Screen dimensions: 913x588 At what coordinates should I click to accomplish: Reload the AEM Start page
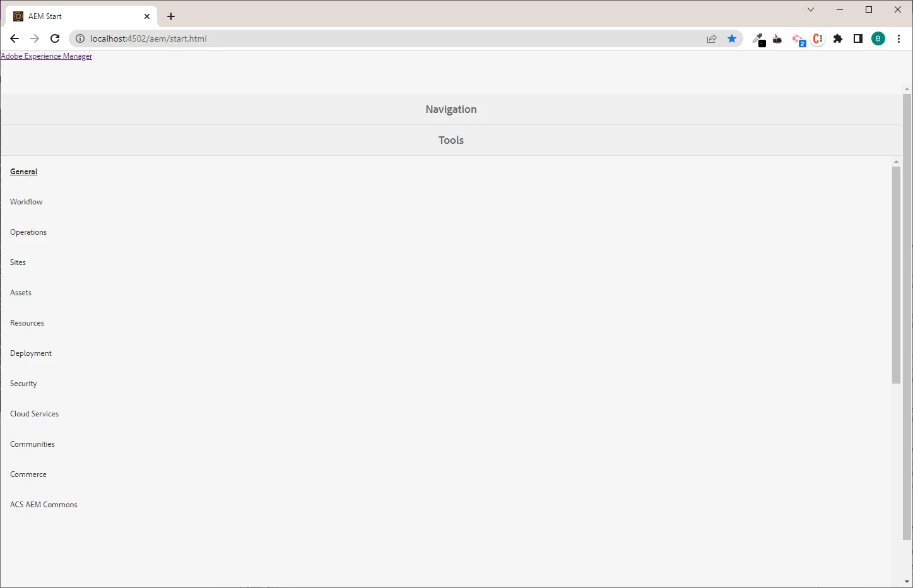click(55, 38)
